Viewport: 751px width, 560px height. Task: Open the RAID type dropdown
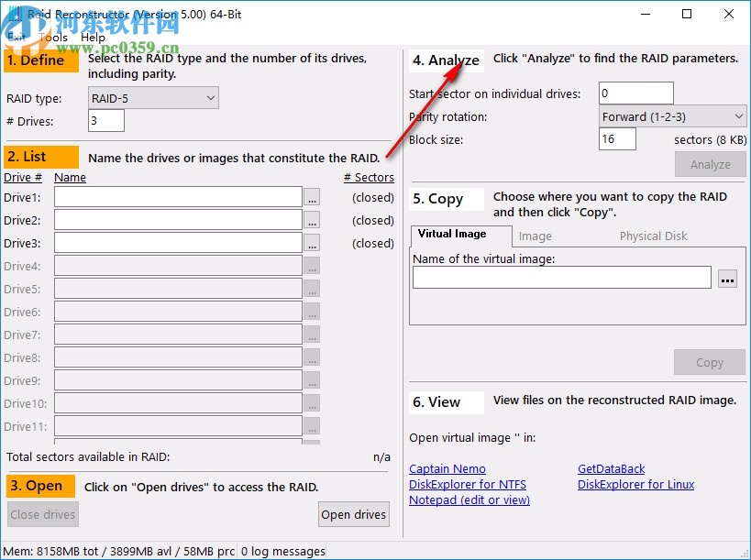[153, 98]
